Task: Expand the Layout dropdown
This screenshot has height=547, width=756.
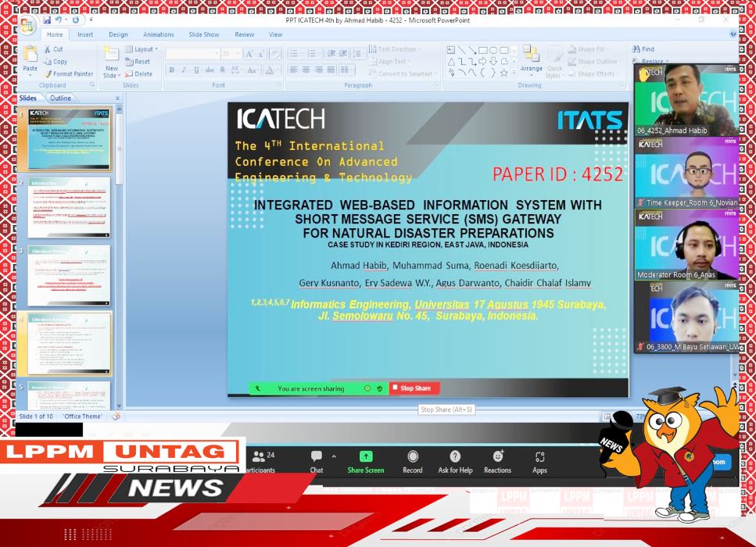Action: [142, 49]
